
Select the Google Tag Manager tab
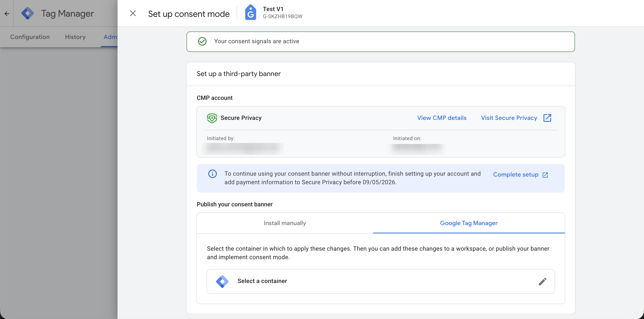[469, 223]
